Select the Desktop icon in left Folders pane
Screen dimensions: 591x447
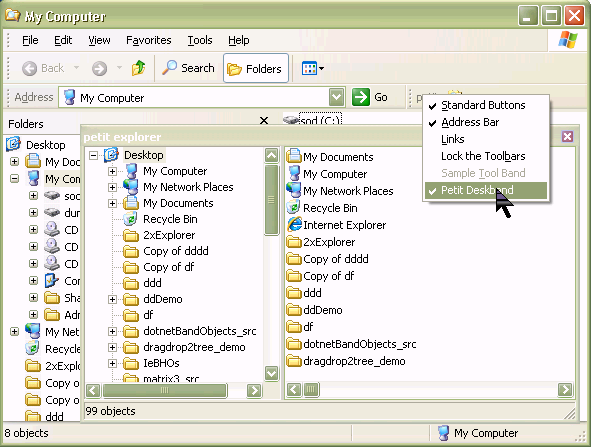click(x=14, y=144)
